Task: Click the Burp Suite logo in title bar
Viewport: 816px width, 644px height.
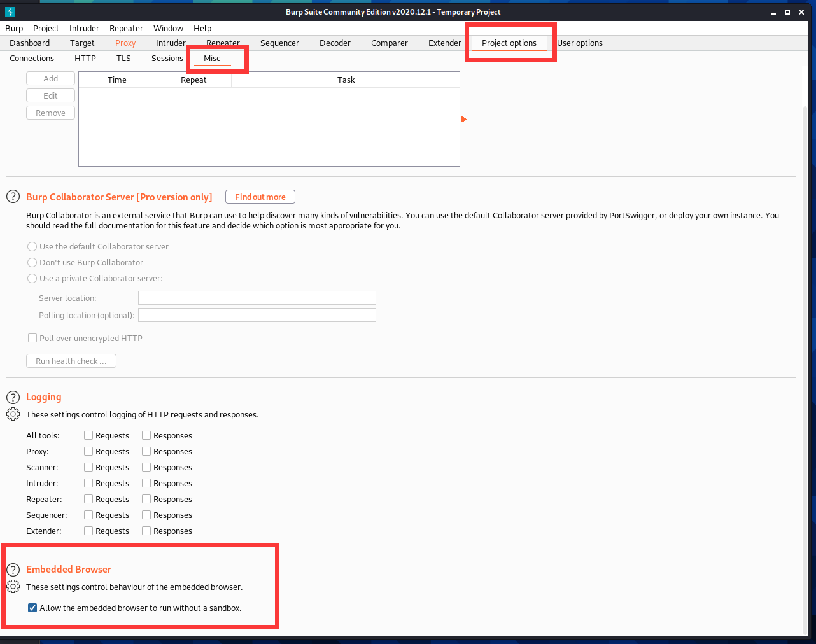Action: tap(10, 12)
